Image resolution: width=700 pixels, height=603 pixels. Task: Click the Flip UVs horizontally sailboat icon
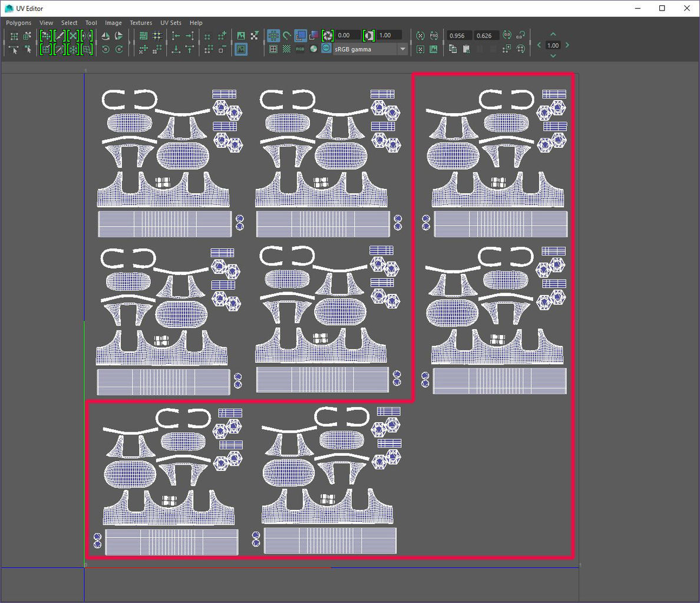(x=105, y=36)
